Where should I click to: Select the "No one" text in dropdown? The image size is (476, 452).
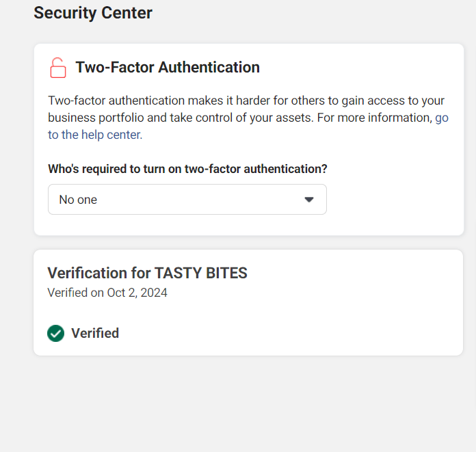point(78,200)
